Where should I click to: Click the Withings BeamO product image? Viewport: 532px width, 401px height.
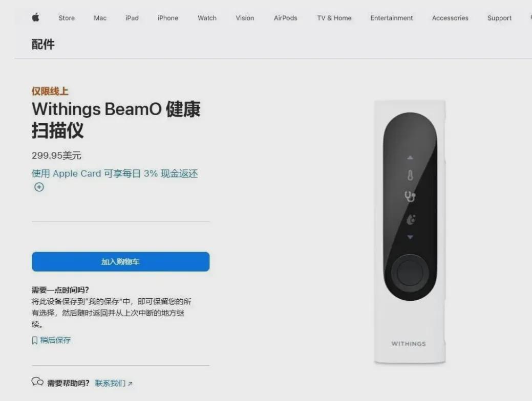tap(410, 232)
